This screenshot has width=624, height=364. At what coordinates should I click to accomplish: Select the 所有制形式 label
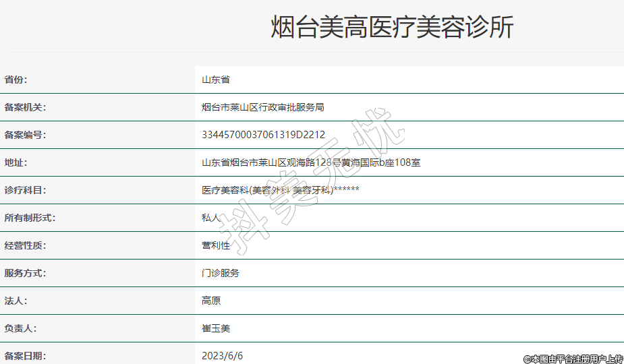click(30, 218)
